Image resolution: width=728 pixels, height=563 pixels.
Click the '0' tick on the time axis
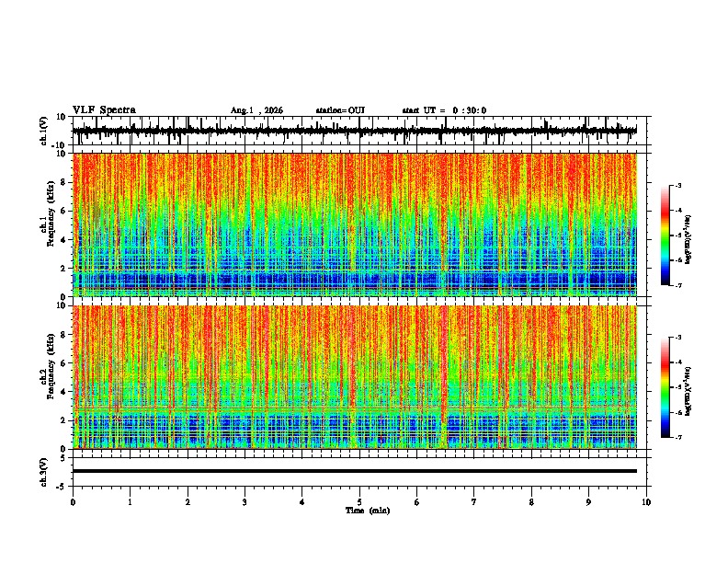pyautogui.click(x=73, y=502)
